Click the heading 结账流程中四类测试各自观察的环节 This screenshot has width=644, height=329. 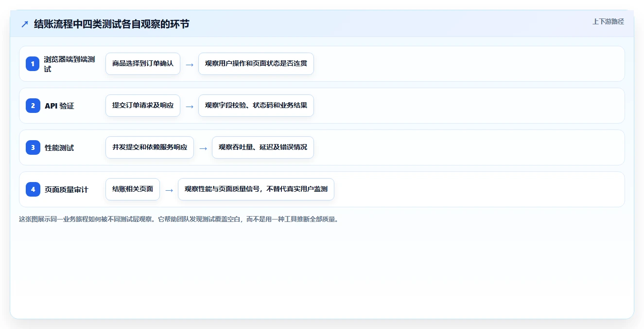click(112, 24)
